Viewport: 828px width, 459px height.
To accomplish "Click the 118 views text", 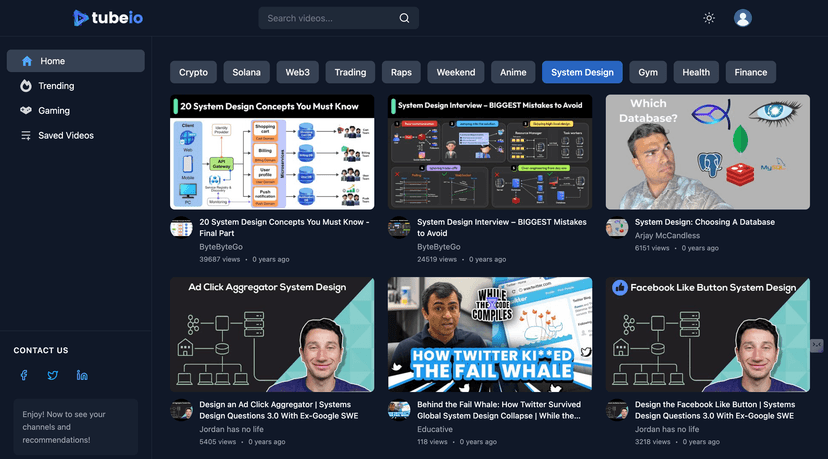I will tap(432, 442).
